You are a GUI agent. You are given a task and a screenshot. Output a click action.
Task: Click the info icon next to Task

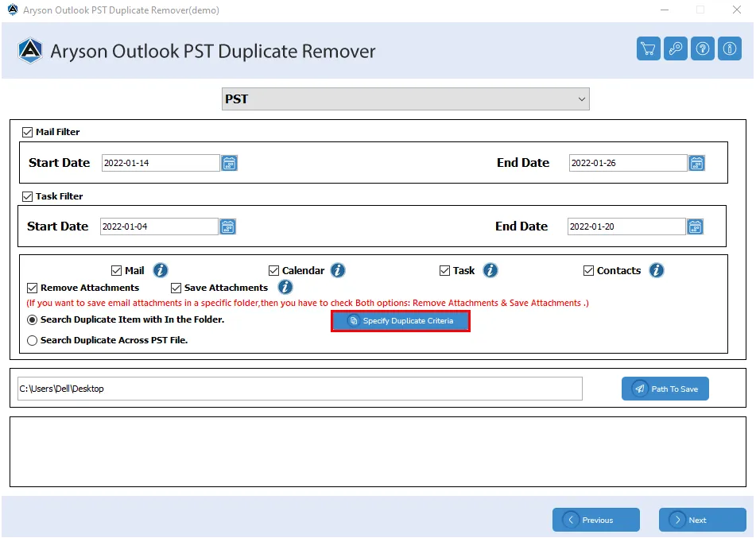(490, 270)
